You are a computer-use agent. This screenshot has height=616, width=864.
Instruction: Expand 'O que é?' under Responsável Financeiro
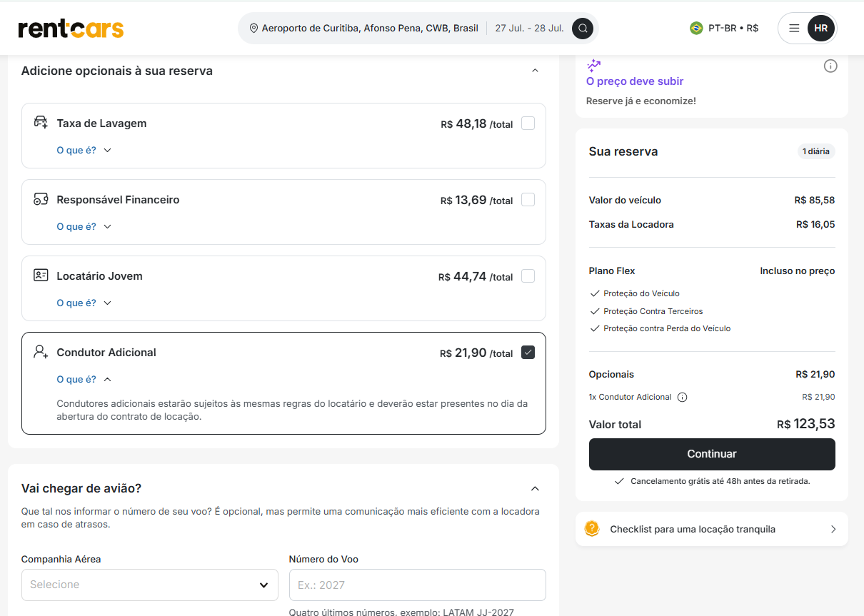84,226
